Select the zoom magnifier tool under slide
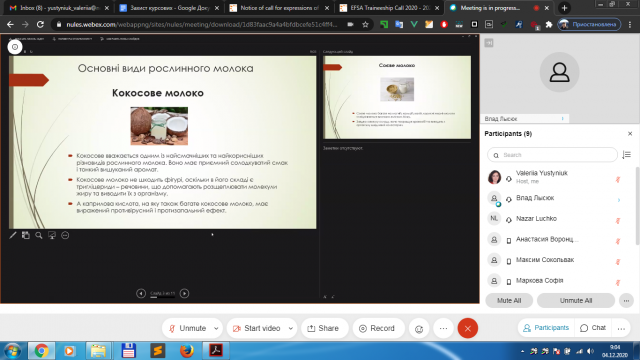This screenshot has height=360, width=640. point(39,235)
